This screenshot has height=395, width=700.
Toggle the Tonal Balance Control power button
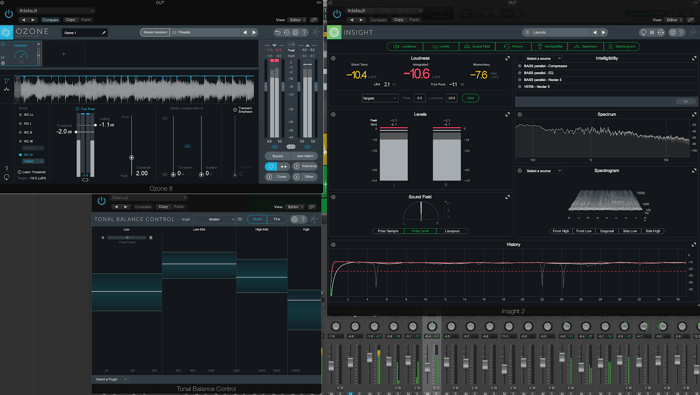point(101,201)
